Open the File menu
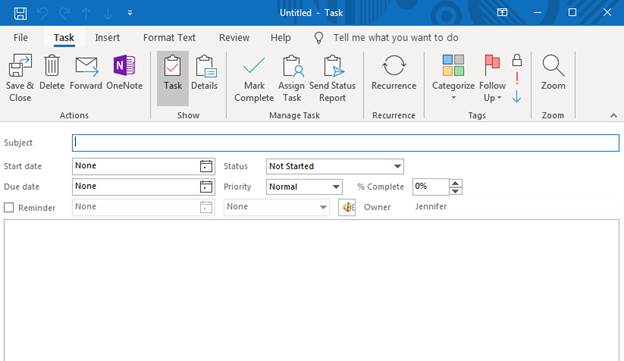Screen dimensions: 624x361 [21, 38]
